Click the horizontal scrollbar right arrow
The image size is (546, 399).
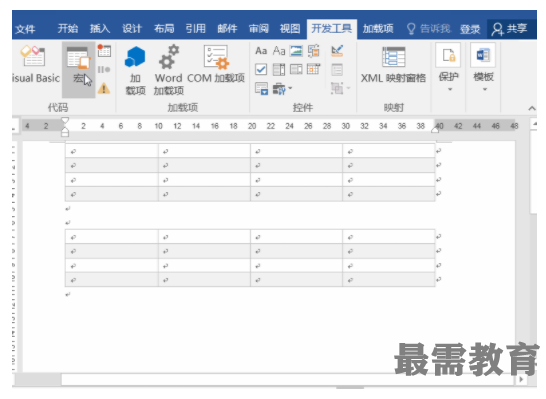(x=521, y=380)
